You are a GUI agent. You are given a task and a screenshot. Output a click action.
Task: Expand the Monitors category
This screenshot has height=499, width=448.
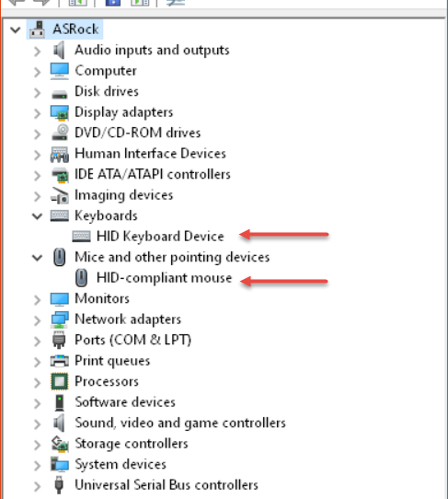(37, 300)
